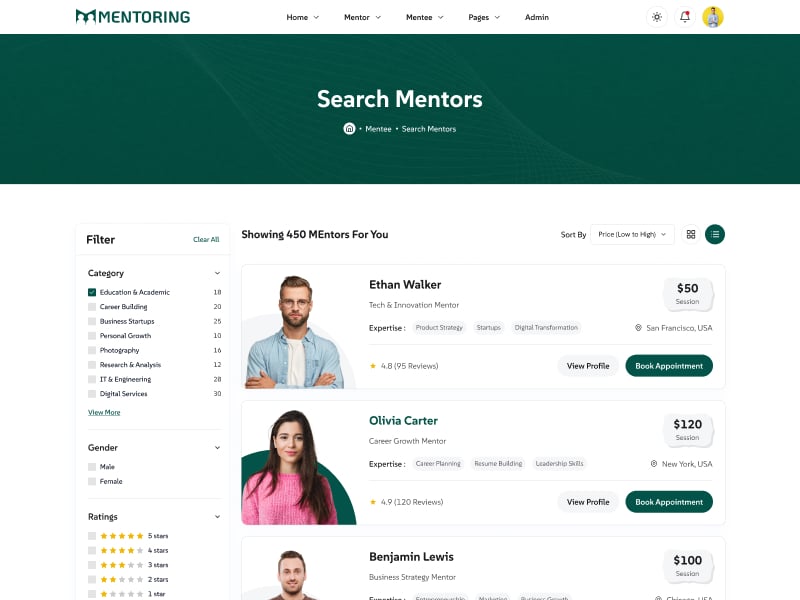Switch to list view layout

(715, 234)
